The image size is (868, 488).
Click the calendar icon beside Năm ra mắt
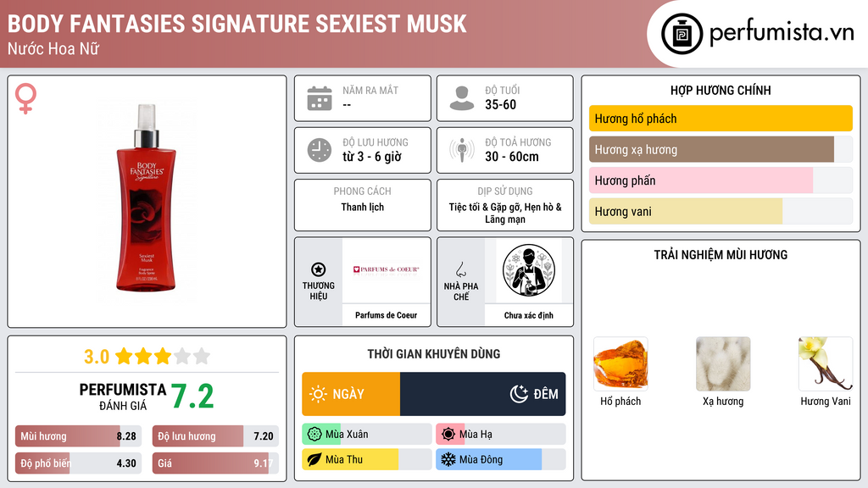[320, 98]
